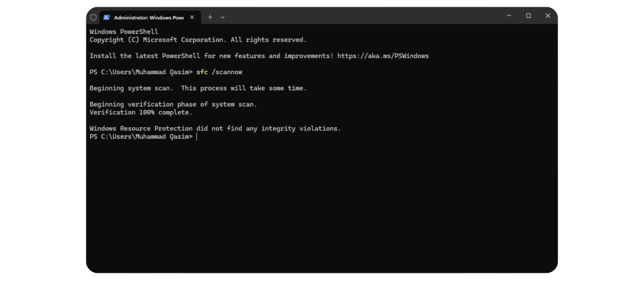Viewport: 644px width, 284px height.
Task: Click the Beginning verification phase line
Action: (173, 104)
